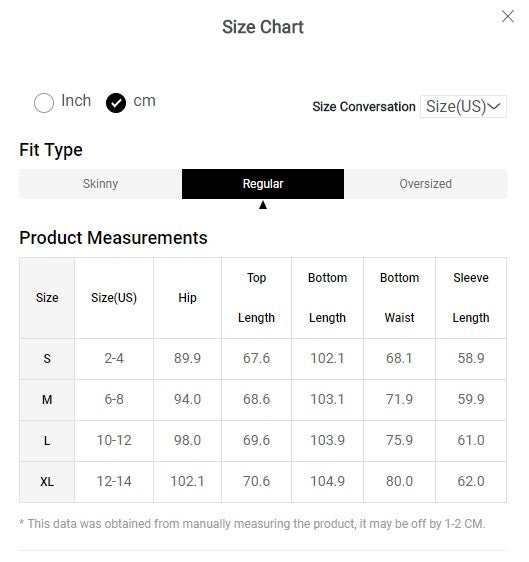
Task: Click the Bottom Waist column header
Action: (399, 298)
